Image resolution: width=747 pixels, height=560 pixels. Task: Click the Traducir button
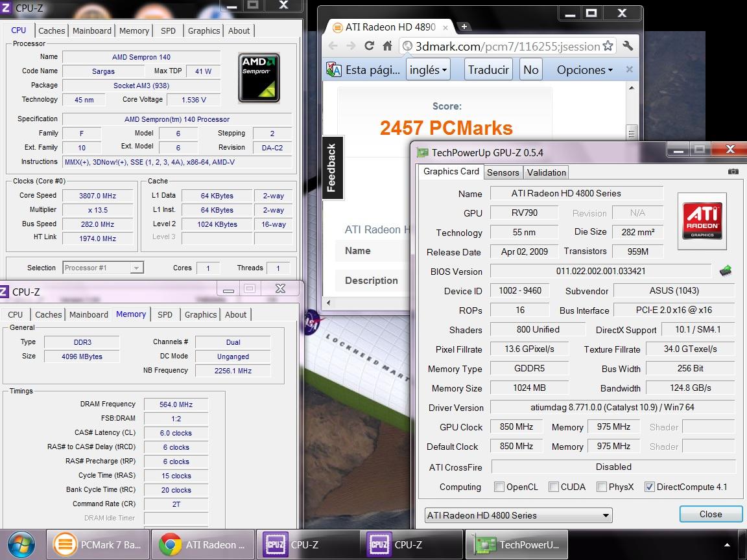click(488, 69)
